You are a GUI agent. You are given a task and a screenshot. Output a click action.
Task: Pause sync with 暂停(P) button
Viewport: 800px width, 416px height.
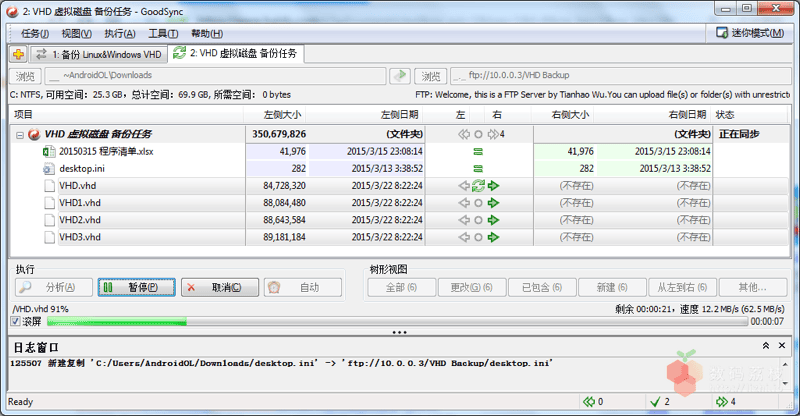coord(136,287)
